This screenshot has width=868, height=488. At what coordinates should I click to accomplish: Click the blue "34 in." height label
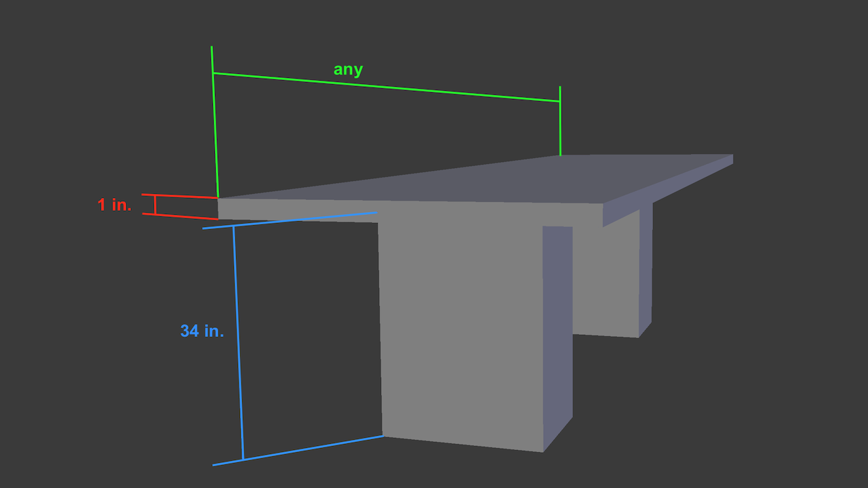point(201,331)
